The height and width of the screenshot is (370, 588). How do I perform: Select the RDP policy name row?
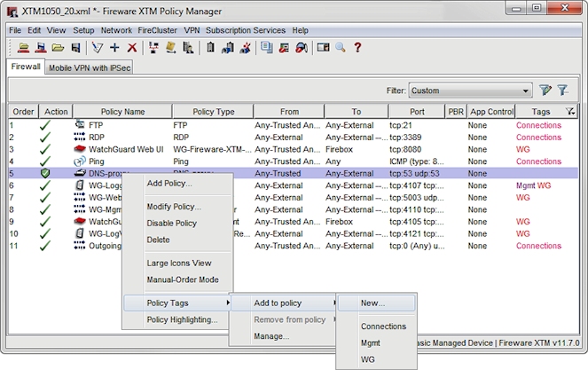point(97,137)
